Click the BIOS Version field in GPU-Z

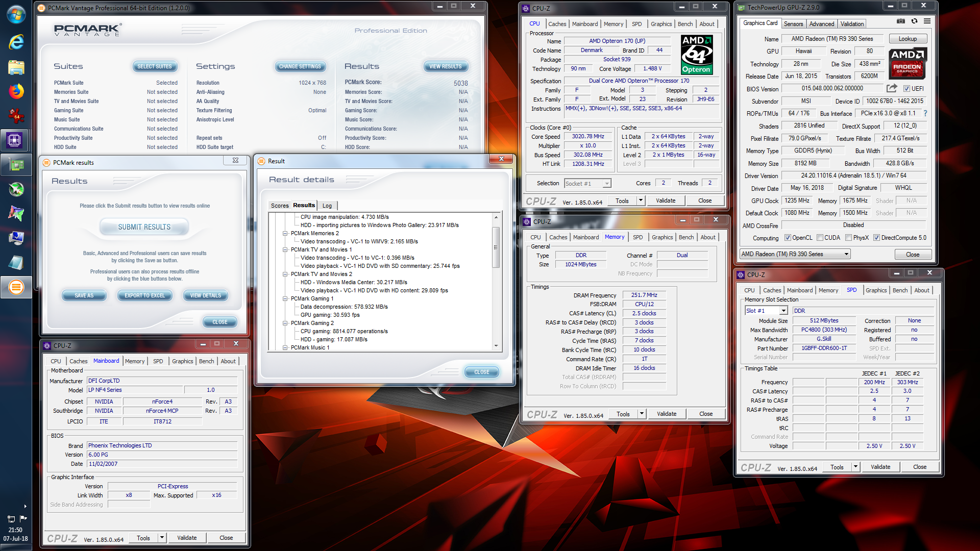coord(832,88)
